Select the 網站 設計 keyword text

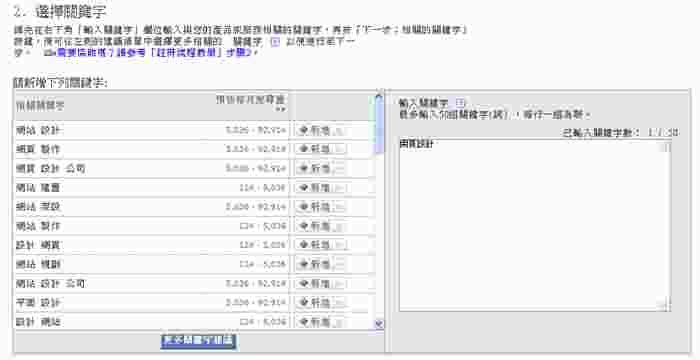pos(39,131)
